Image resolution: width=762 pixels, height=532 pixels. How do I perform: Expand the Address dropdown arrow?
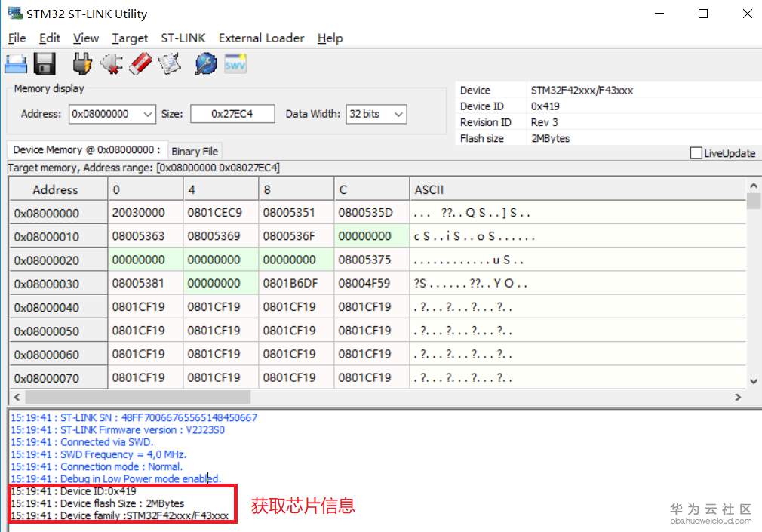[x=148, y=114]
